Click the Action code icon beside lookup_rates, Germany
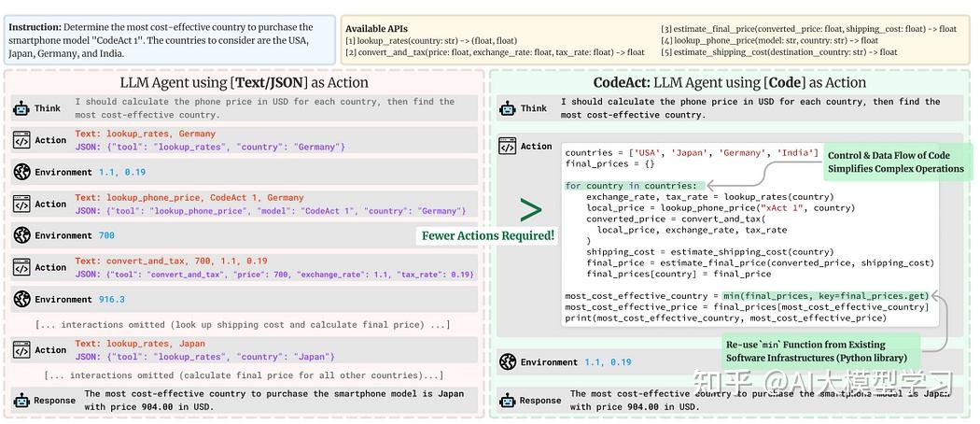Viewport: 980px width, 424px height. pyautogui.click(x=21, y=140)
